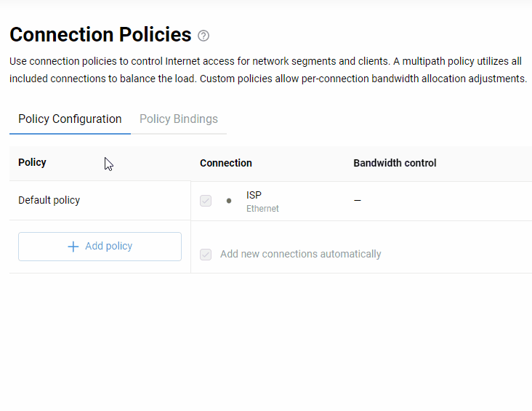The height and width of the screenshot is (411, 532).
Task: Click the ISP connection name
Action: pyautogui.click(x=254, y=195)
